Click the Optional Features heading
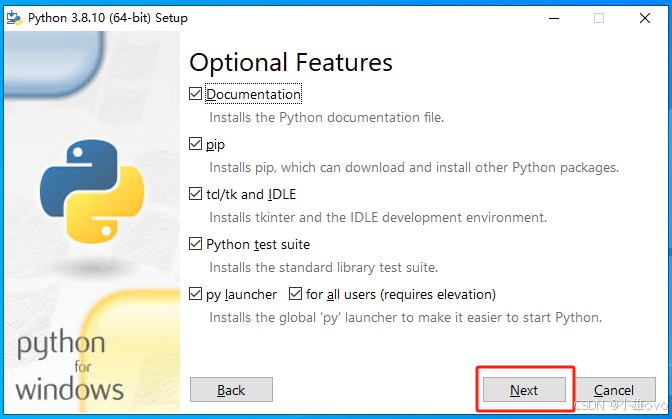Viewport: 672px width, 419px height. [x=290, y=62]
